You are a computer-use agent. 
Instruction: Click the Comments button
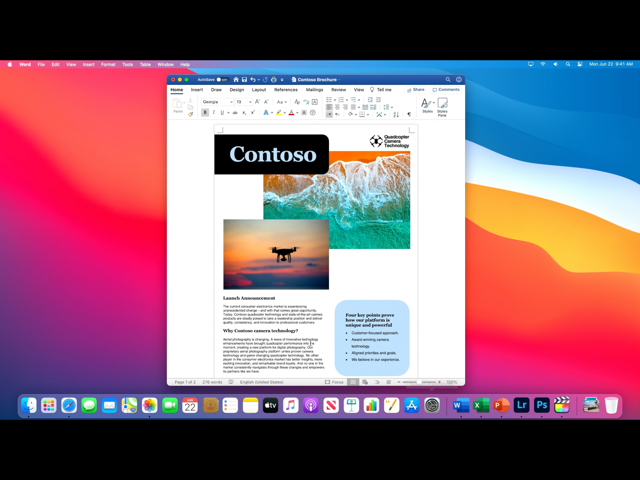[446, 89]
